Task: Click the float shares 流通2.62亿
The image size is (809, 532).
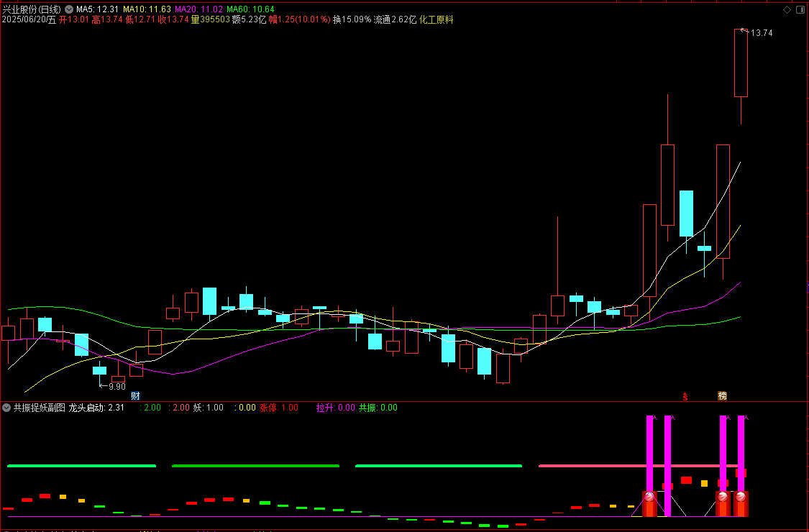Action: (395, 19)
